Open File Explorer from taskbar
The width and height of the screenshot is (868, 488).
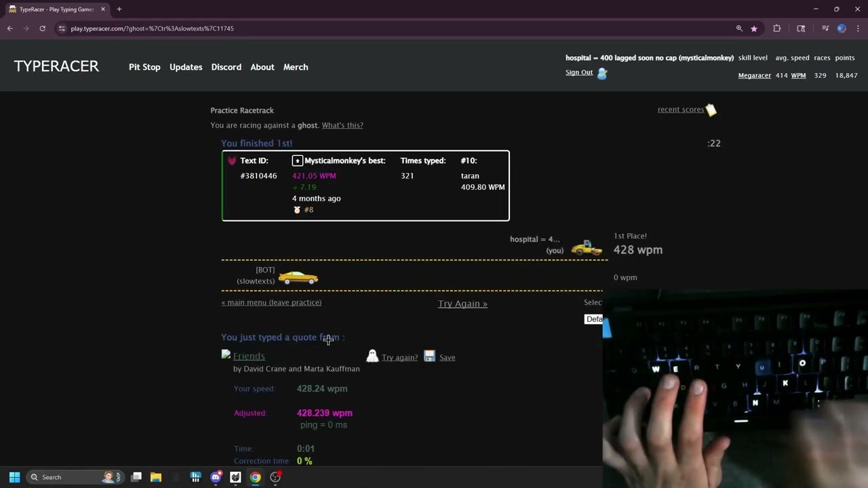(x=156, y=477)
